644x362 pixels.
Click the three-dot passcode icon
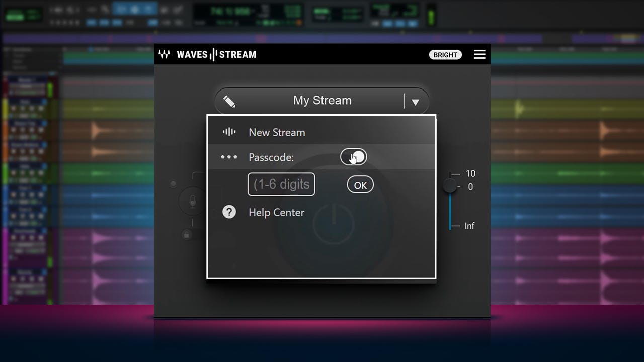coord(229,157)
